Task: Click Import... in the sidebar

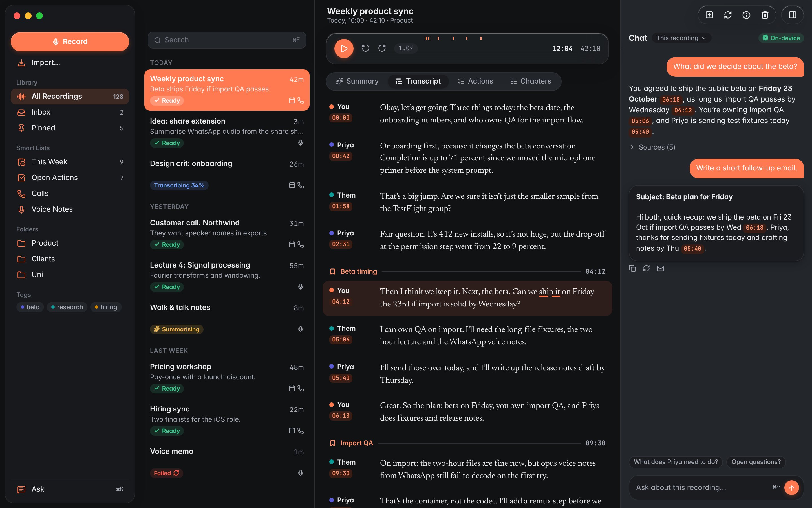Action: pos(70,62)
